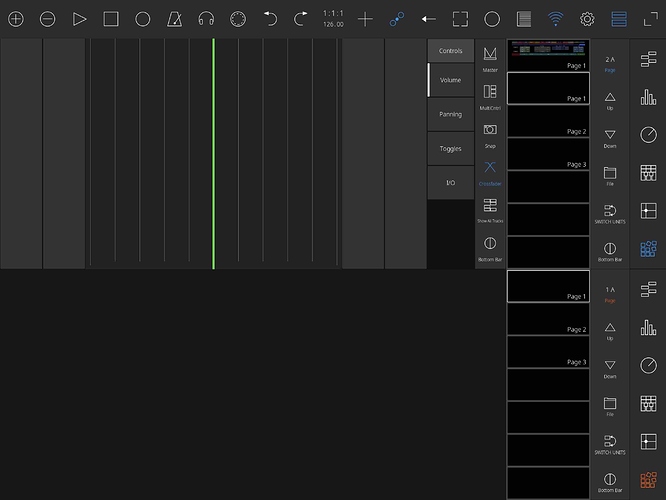The height and width of the screenshot is (500, 666).
Task: Switch to the Panning tab
Action: [x=451, y=114]
